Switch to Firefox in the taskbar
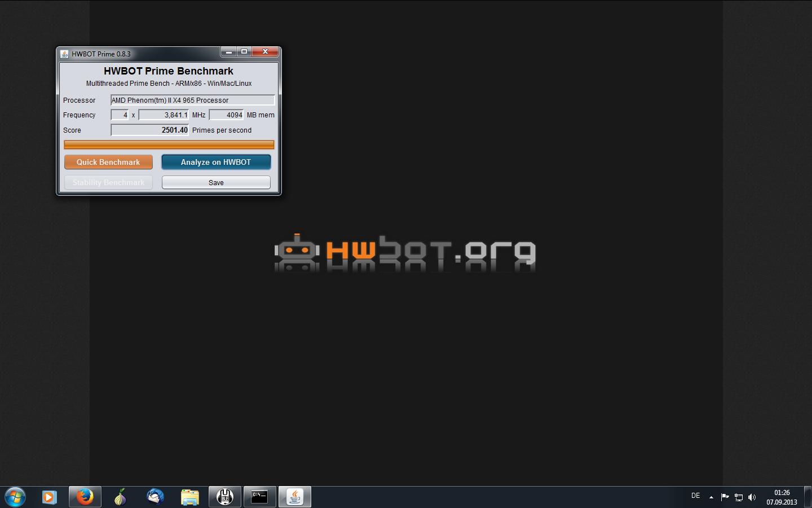This screenshot has width=812, height=508. [x=85, y=497]
